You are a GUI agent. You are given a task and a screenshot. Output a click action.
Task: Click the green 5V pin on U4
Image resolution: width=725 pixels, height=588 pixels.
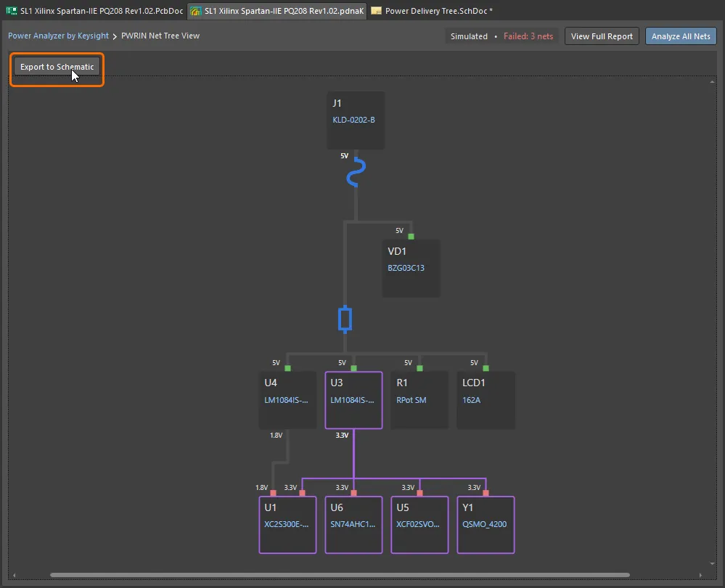click(287, 368)
